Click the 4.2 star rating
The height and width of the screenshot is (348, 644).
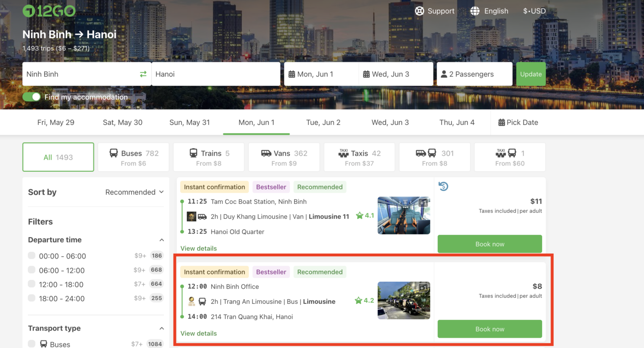(x=364, y=301)
